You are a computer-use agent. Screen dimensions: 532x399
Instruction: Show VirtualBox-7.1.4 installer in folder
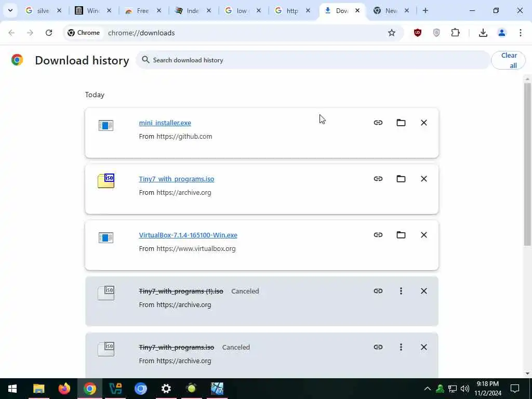point(401,235)
